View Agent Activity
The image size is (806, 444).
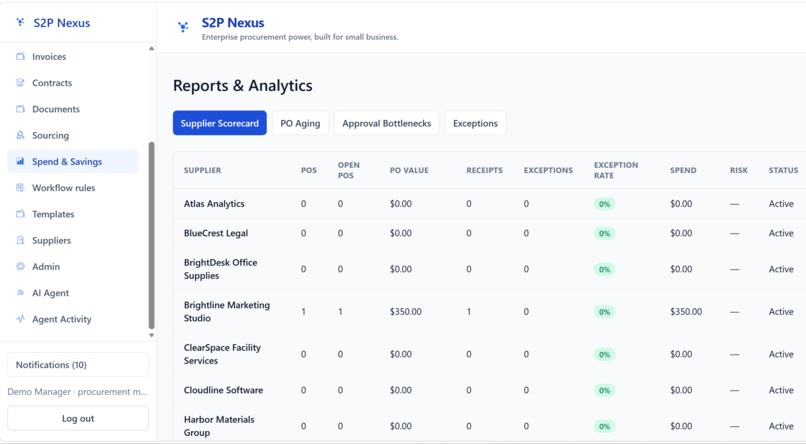(73, 319)
